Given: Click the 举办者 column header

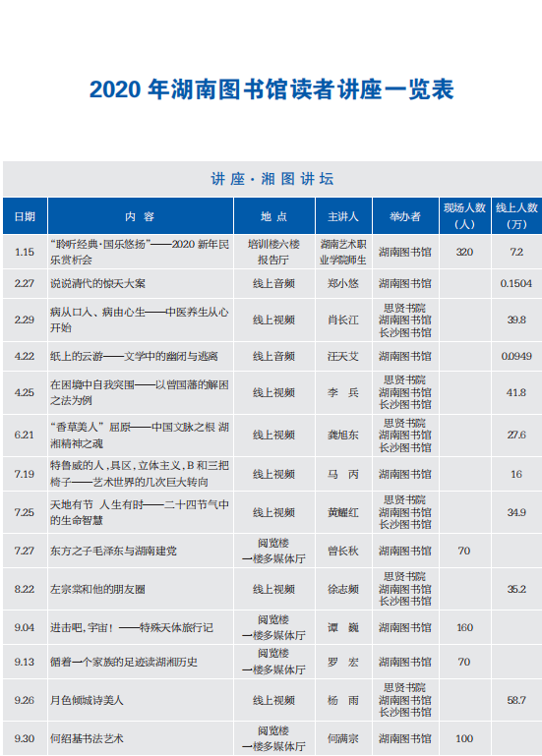Looking at the screenshot, I should tap(405, 216).
